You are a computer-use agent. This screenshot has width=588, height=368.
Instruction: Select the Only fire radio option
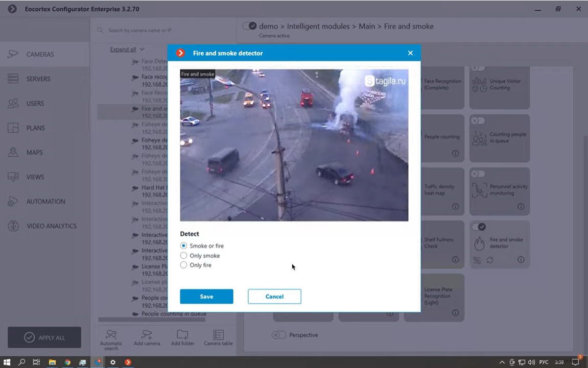(x=183, y=265)
